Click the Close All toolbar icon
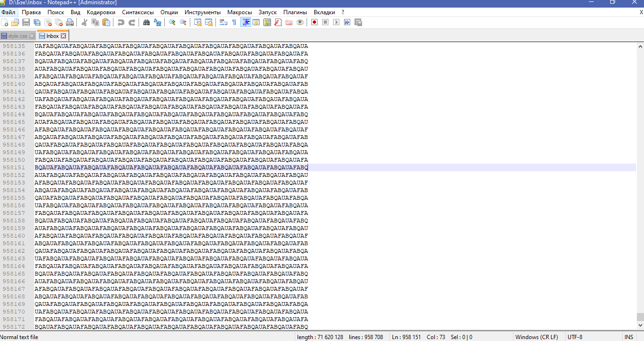Image resolution: width=644 pixels, height=341 pixels. point(59,22)
